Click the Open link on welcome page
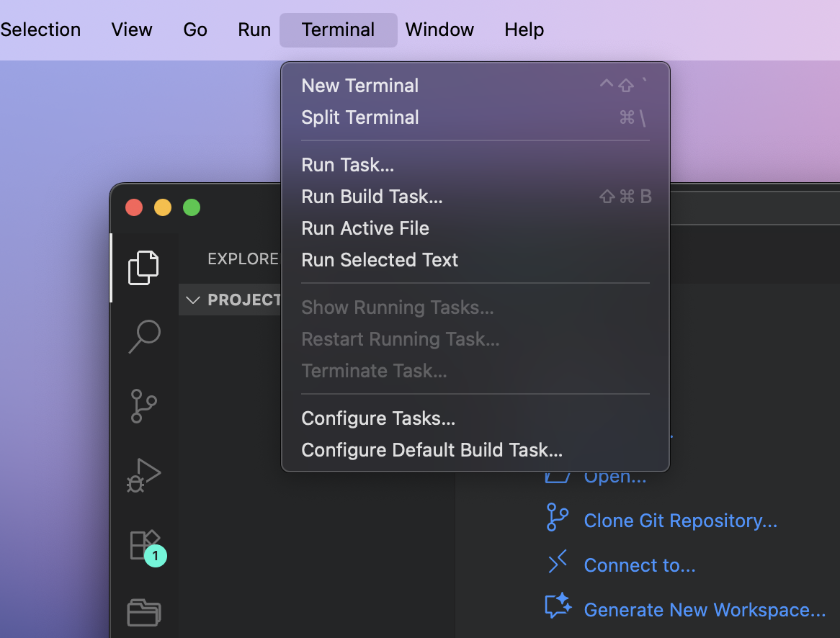 click(616, 475)
